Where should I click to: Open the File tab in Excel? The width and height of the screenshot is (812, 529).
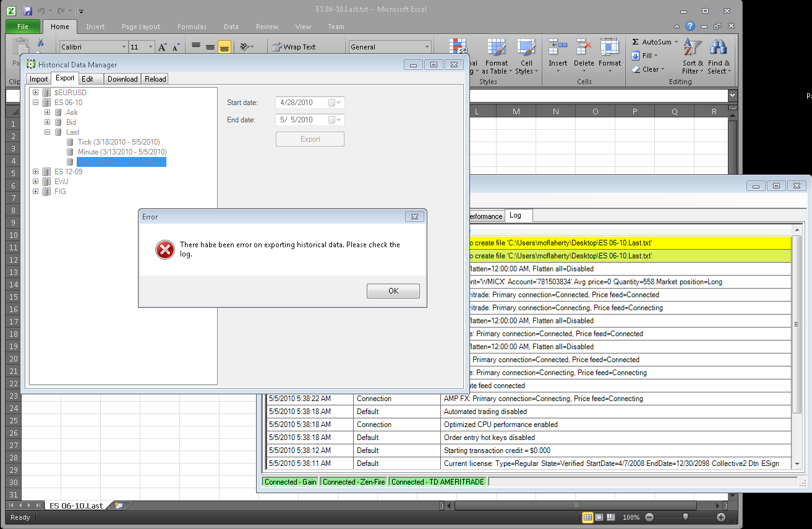coord(23,27)
